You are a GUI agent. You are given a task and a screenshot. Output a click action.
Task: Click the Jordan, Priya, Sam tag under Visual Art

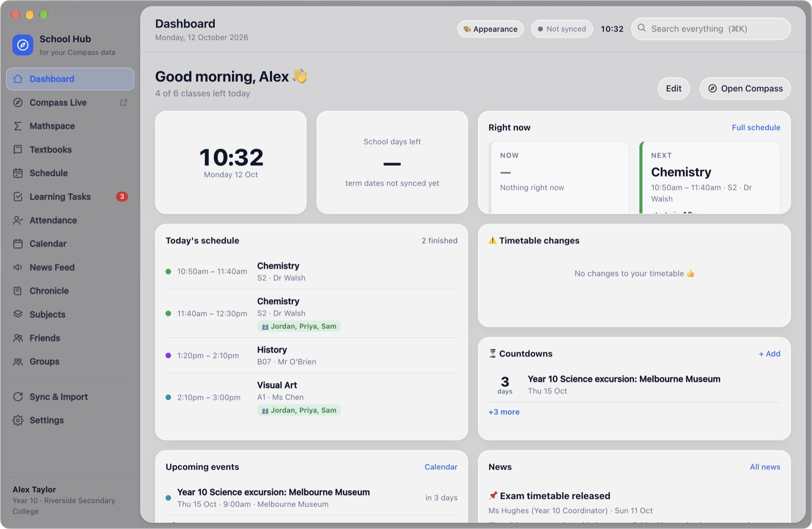pos(299,410)
